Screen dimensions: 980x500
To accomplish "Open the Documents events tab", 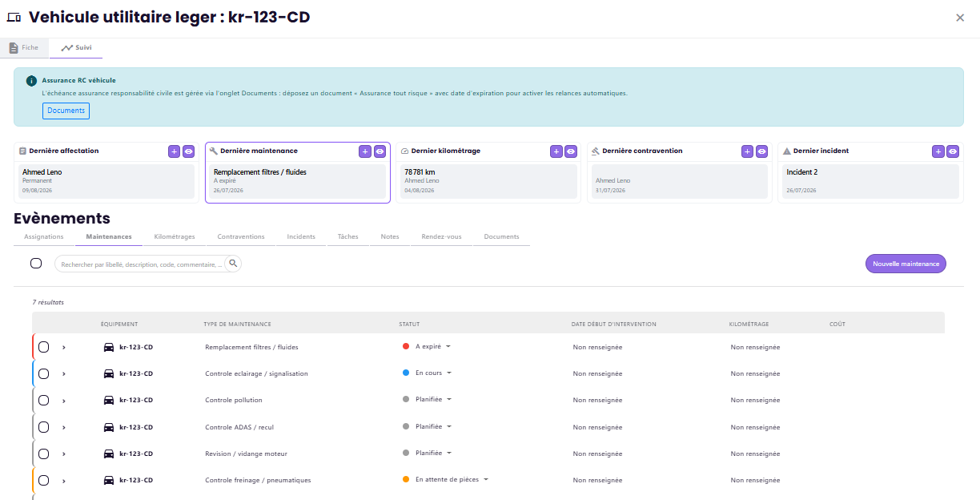I will coord(502,237).
